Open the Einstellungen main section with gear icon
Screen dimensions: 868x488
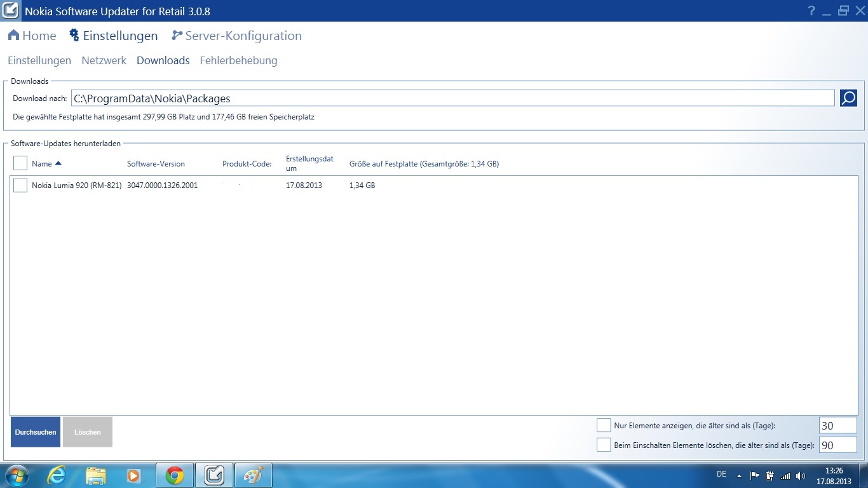(113, 36)
